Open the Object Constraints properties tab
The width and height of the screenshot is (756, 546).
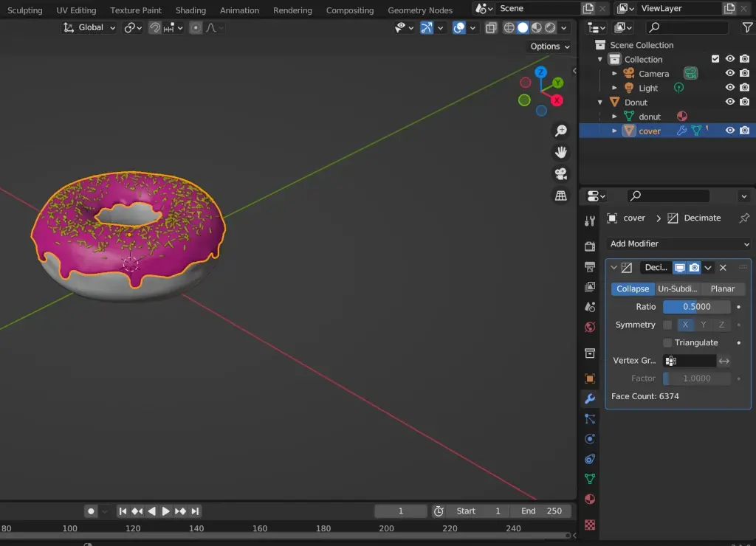pyautogui.click(x=590, y=459)
